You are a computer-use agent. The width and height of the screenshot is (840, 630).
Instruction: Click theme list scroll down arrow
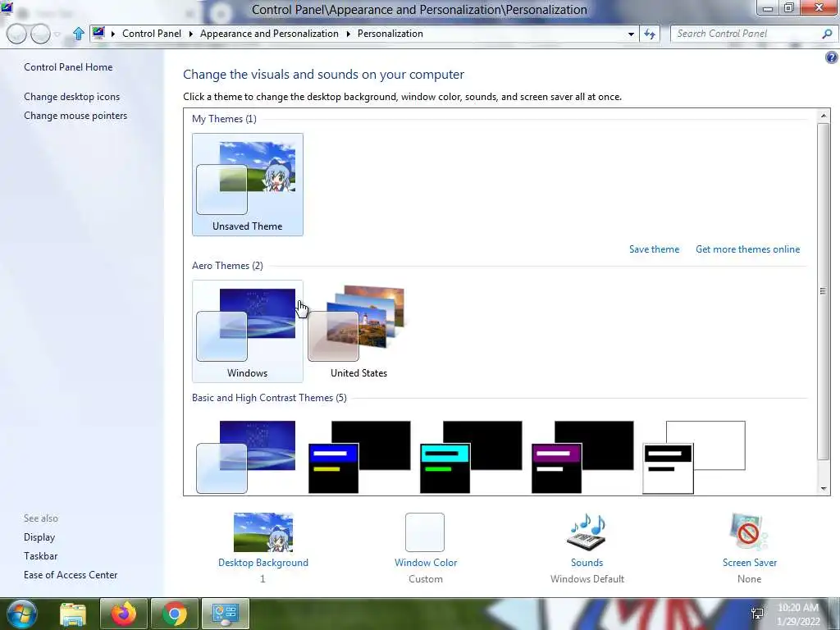click(824, 489)
